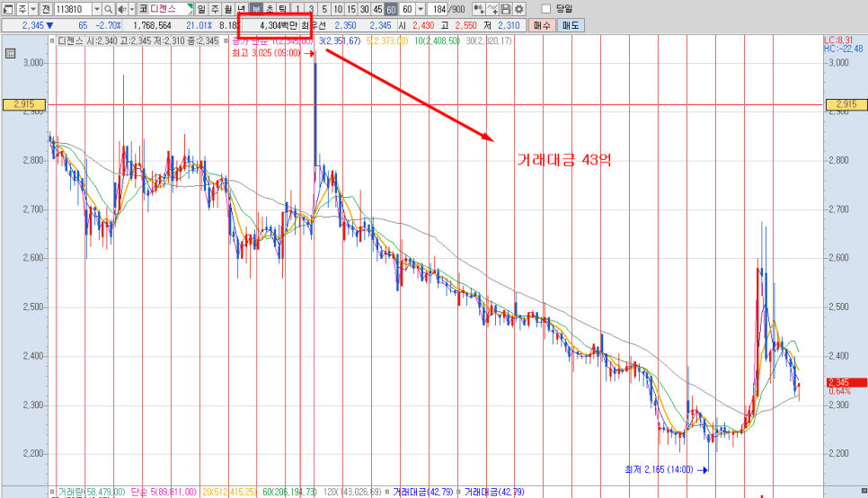Switch chart to daily 일 period
868x498 pixels.
(x=201, y=9)
